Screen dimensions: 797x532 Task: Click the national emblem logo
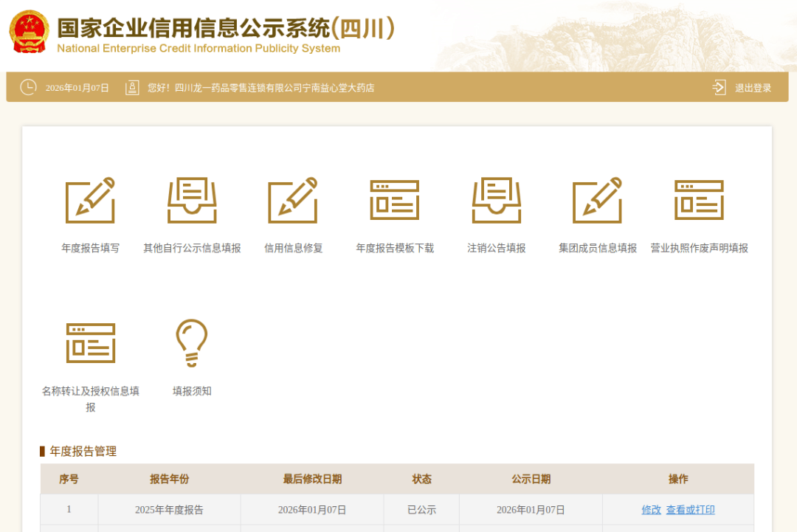pos(27,31)
